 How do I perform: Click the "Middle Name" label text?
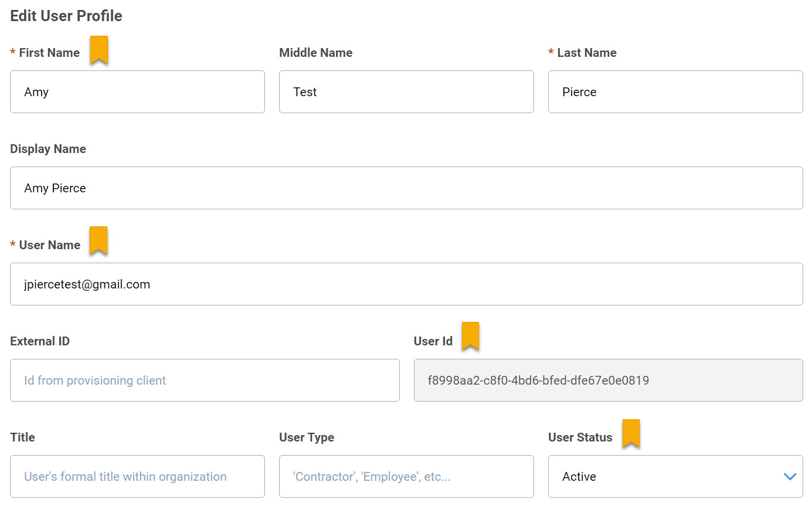tap(316, 53)
